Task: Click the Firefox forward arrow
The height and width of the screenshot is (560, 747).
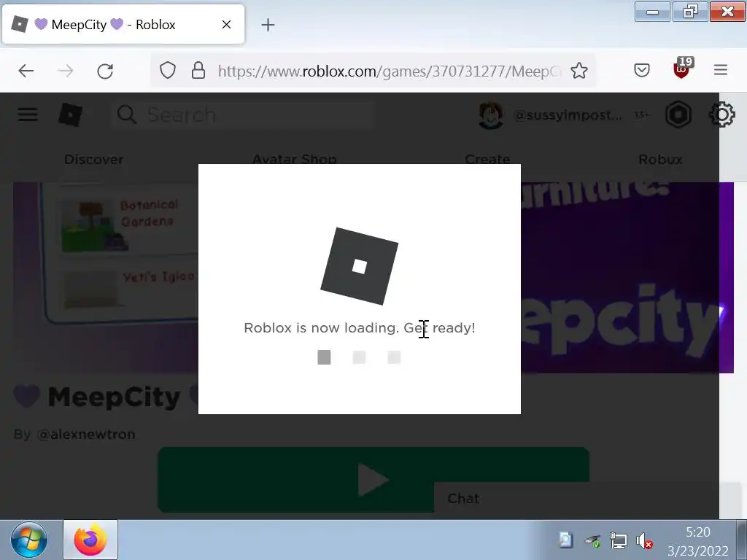Action: click(65, 71)
